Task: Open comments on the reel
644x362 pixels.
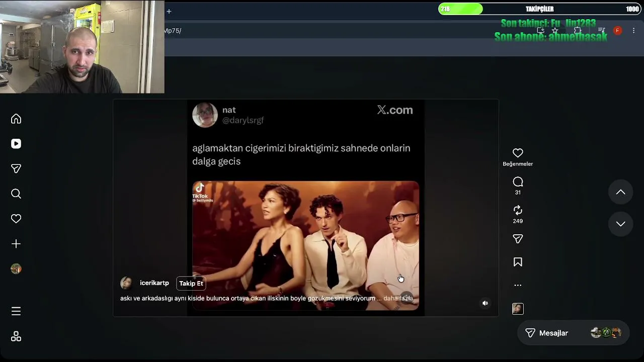Action: [518, 182]
